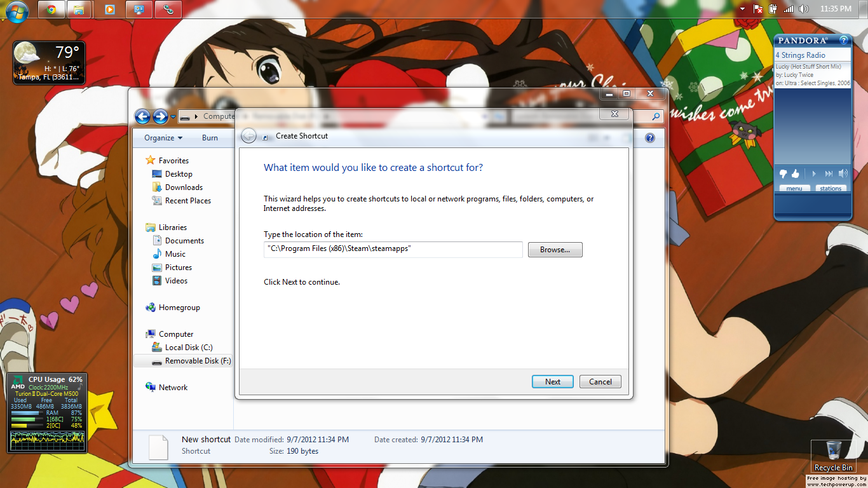Viewport: 868px width, 488px height.
Task: Click the Browse... button
Action: [x=555, y=250]
